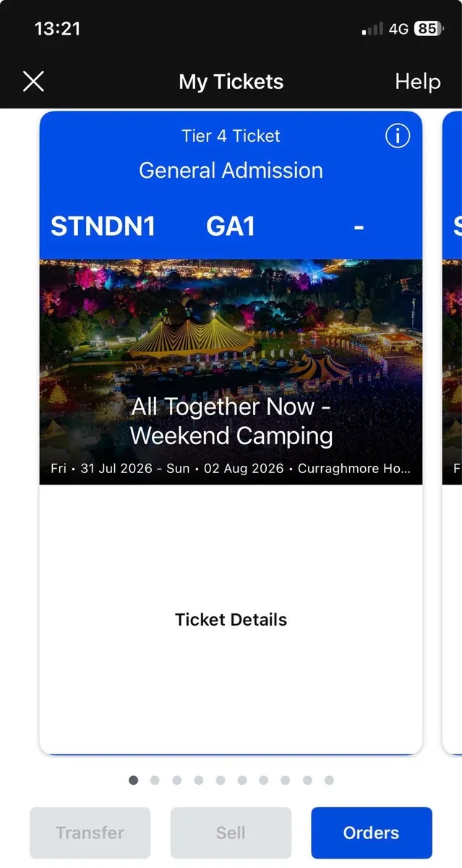Select the third pagination dot

tap(177, 780)
